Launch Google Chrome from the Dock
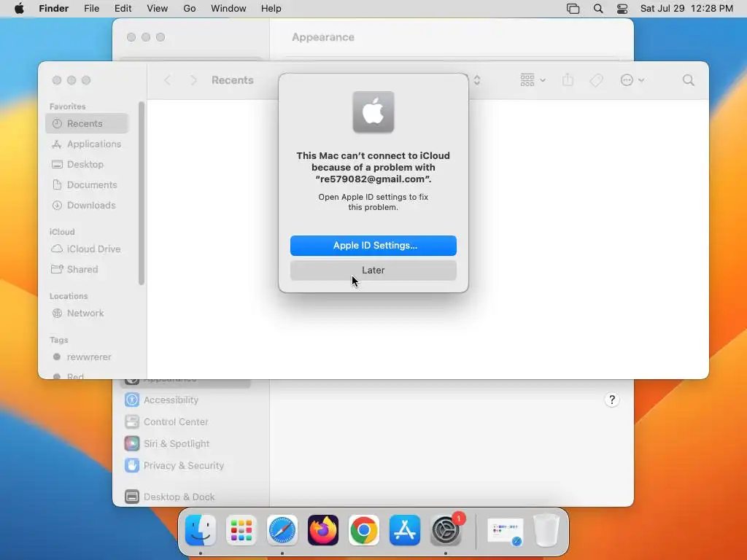Image resolution: width=747 pixels, height=560 pixels. pyautogui.click(x=364, y=530)
